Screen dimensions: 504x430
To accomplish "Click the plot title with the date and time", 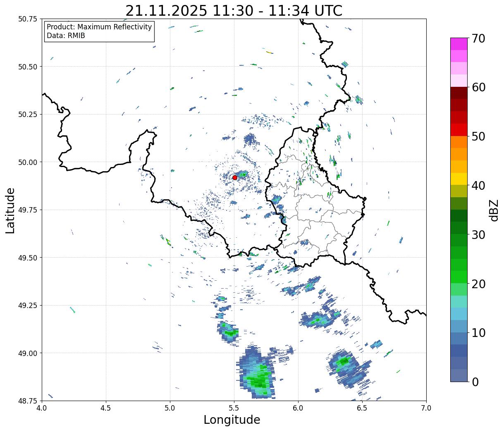I will (x=234, y=10).
